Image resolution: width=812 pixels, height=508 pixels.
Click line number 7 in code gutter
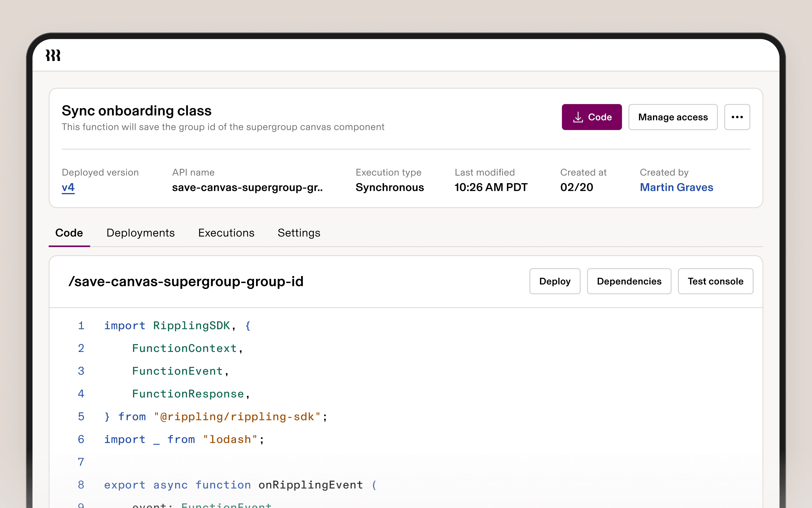(x=81, y=462)
